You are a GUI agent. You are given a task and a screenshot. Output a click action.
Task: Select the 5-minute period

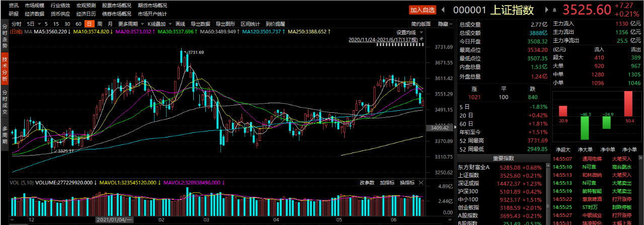tap(46, 24)
